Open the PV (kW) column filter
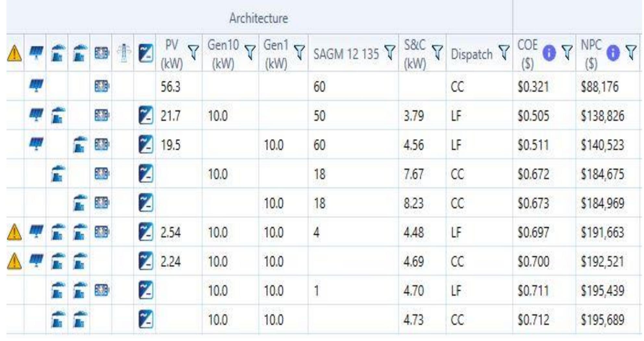The height and width of the screenshot is (341, 644). (194, 52)
